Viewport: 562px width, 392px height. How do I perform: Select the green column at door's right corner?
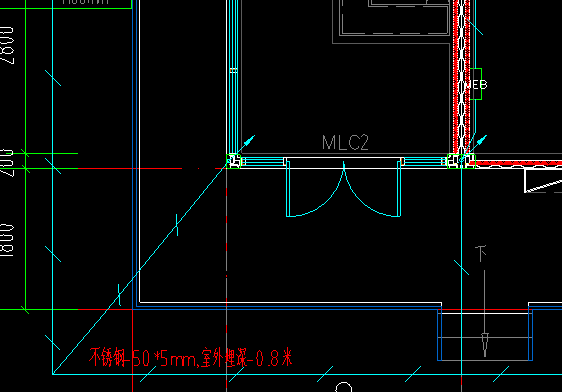pyautogui.click(x=461, y=161)
